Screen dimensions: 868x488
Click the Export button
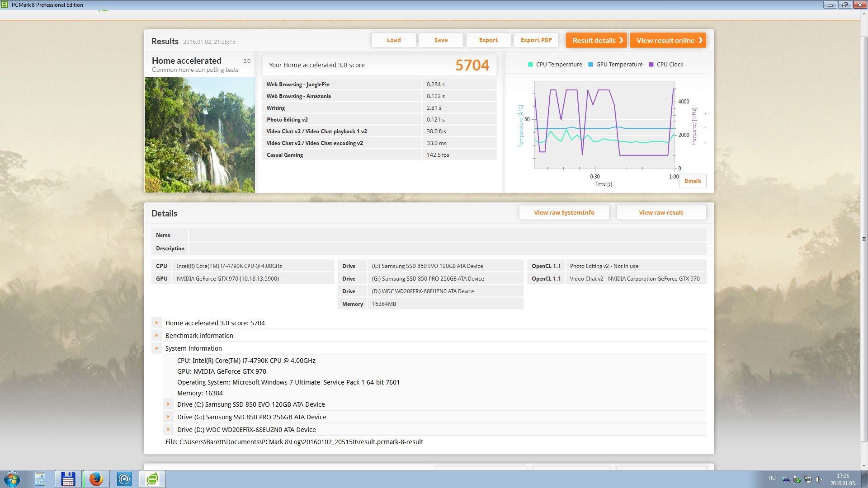point(488,40)
